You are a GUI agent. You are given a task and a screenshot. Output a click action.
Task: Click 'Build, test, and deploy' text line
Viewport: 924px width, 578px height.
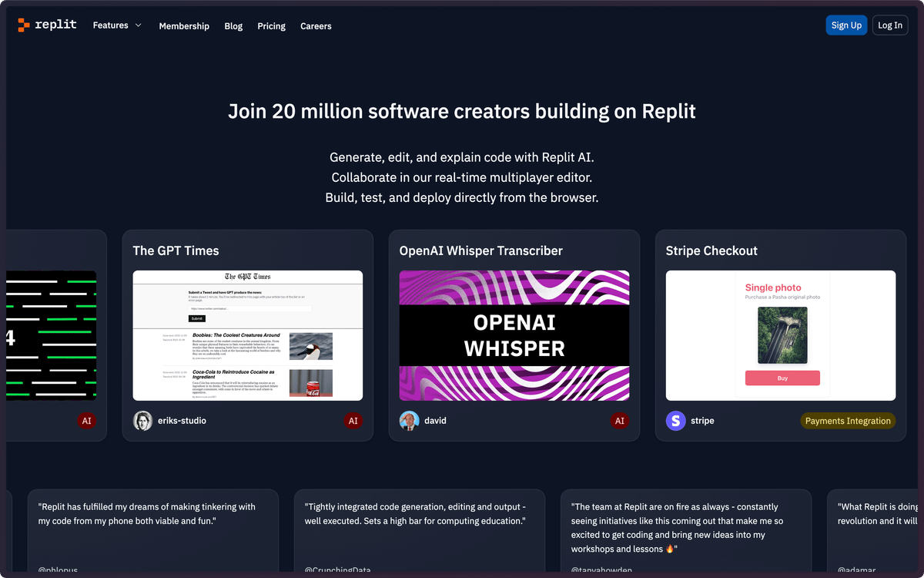tap(462, 197)
